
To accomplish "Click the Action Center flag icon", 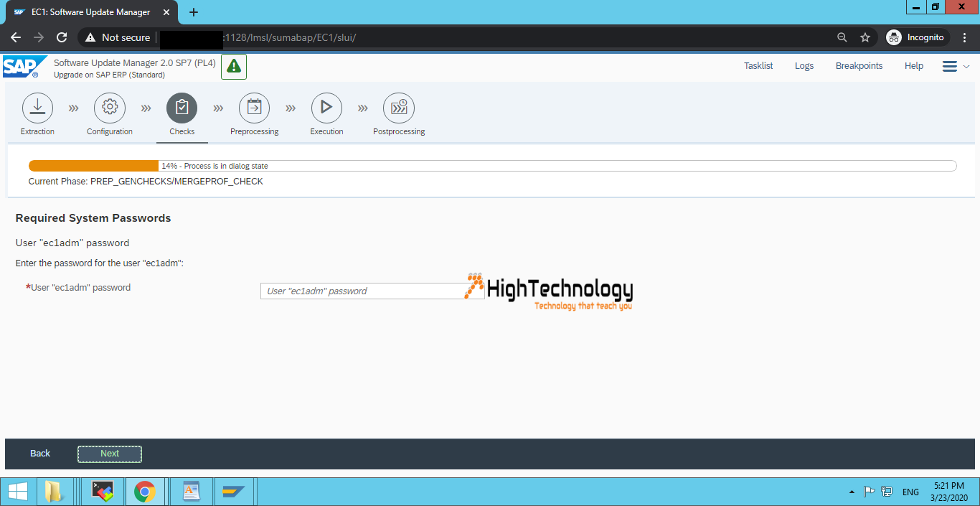I will pos(869,492).
